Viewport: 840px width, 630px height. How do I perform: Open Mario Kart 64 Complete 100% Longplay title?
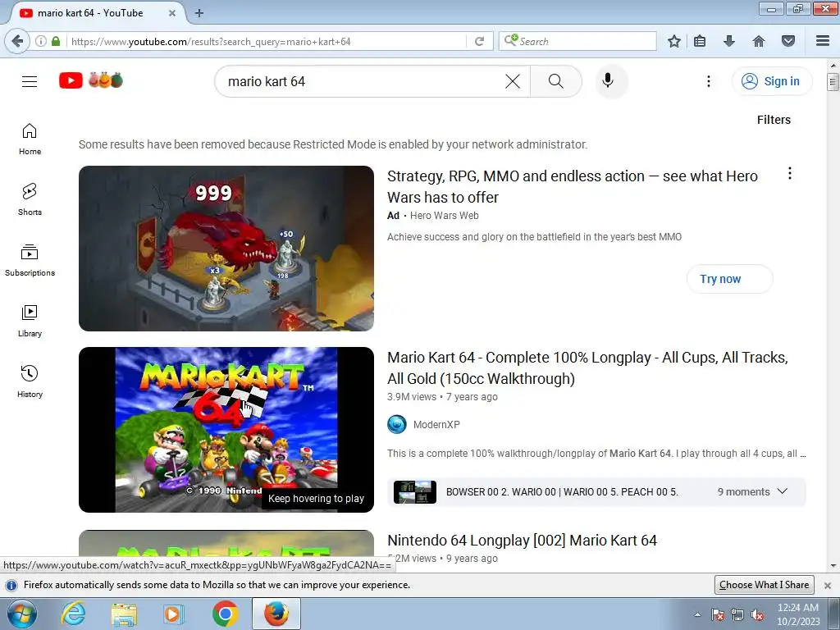587,368
